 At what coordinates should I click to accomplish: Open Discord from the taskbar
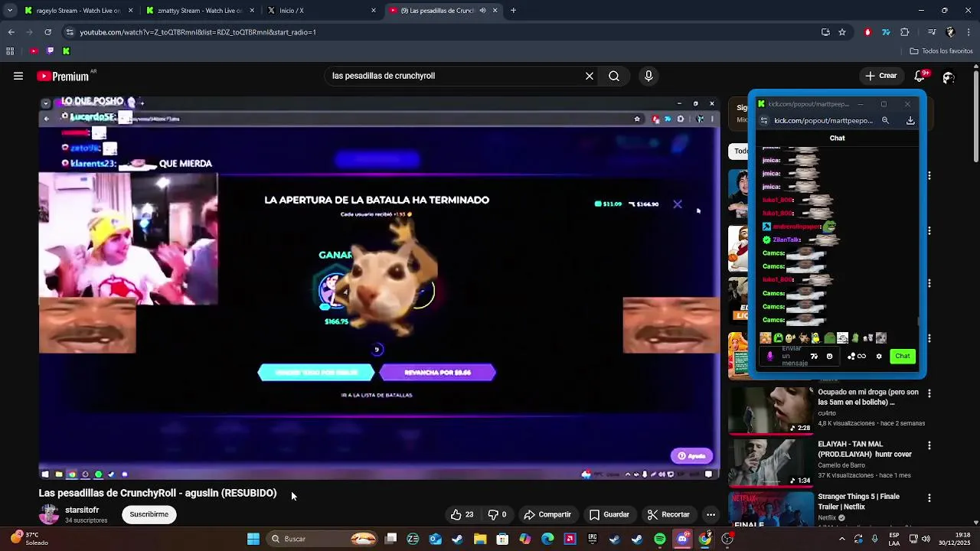[x=682, y=539]
